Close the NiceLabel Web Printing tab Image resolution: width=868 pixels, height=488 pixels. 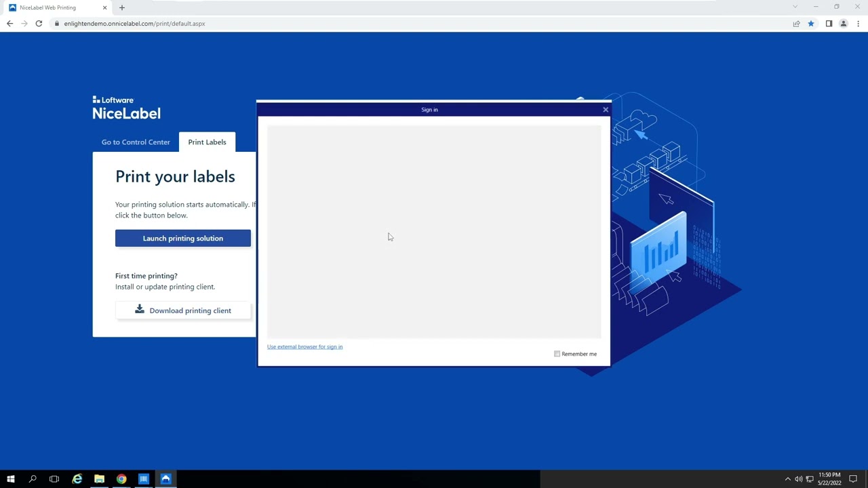pyautogui.click(x=104, y=7)
